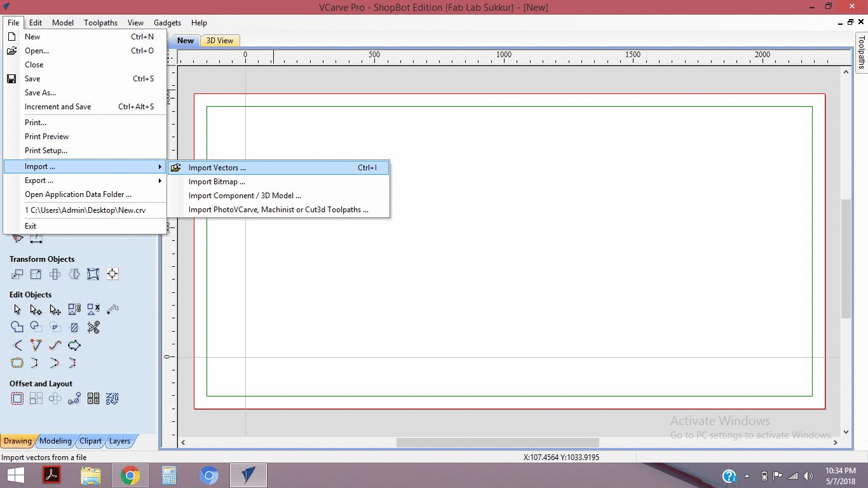Click the Subtract vectors icon
The height and width of the screenshot is (488, 868).
click(x=36, y=328)
